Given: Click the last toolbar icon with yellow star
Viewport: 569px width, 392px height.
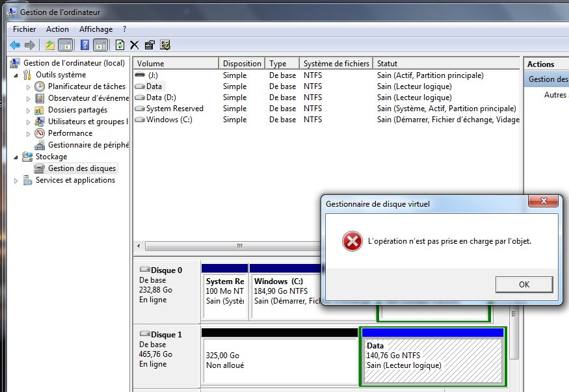Looking at the screenshot, I should [x=165, y=45].
